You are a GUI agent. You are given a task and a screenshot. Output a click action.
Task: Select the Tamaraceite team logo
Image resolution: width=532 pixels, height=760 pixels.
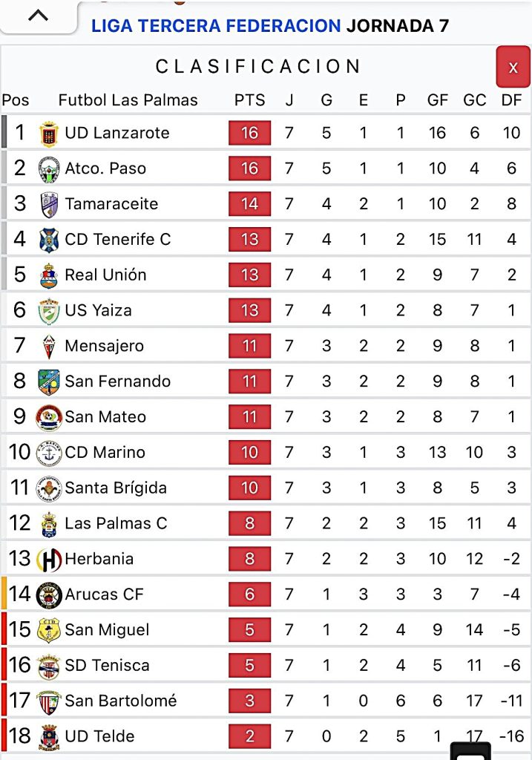[x=48, y=204]
